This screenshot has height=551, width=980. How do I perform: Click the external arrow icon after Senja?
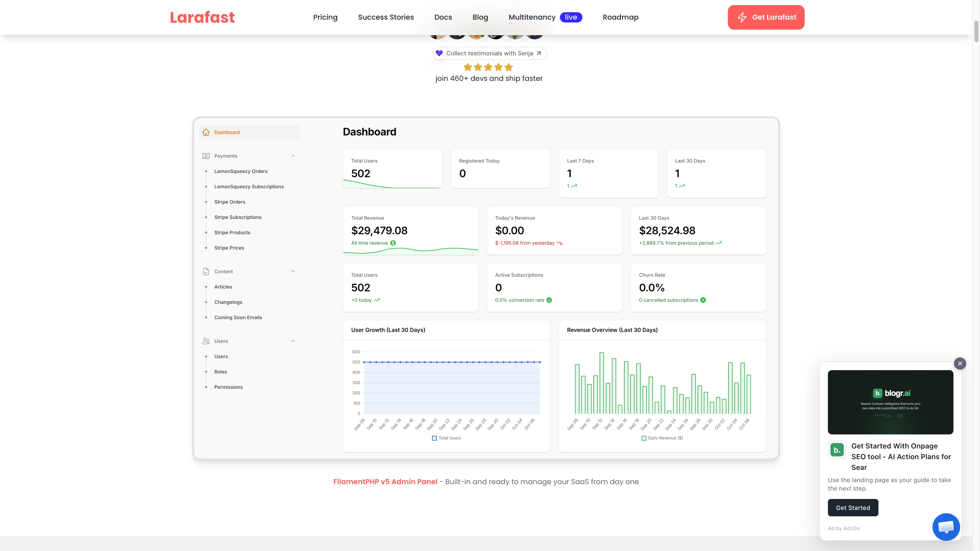(539, 53)
